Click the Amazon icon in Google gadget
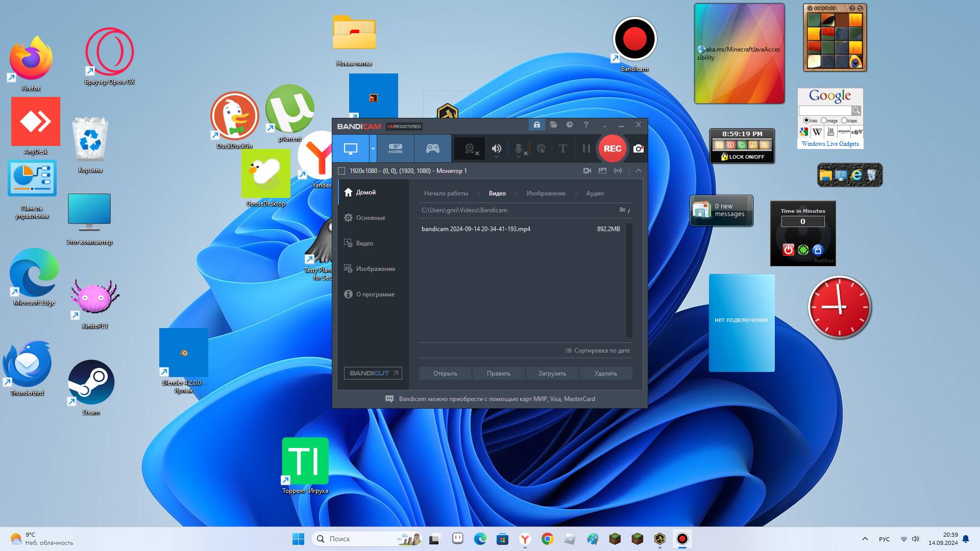This screenshot has height=551, width=980. (844, 132)
